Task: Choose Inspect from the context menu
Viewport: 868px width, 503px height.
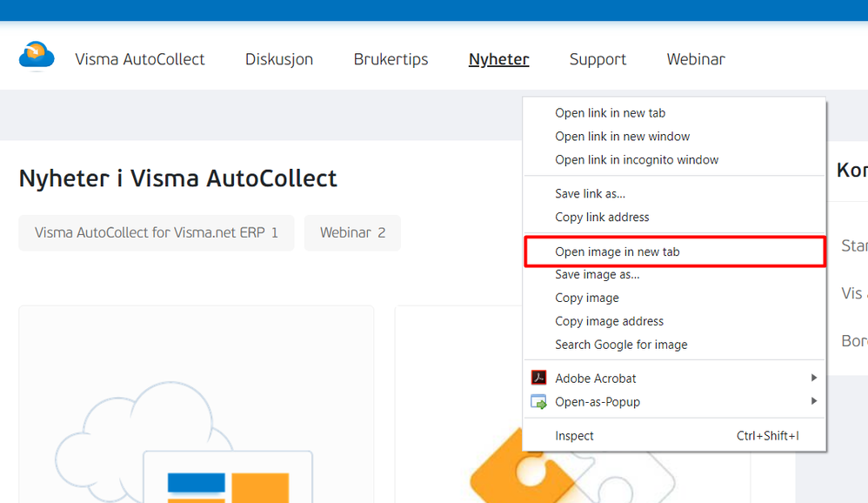Action: coord(674,436)
